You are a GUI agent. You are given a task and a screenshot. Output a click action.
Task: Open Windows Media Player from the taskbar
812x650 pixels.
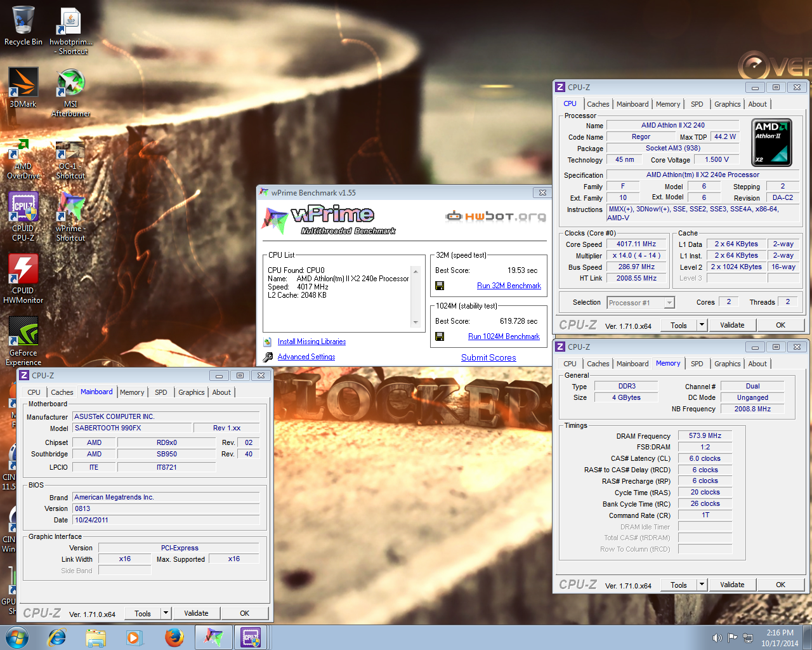(x=134, y=637)
